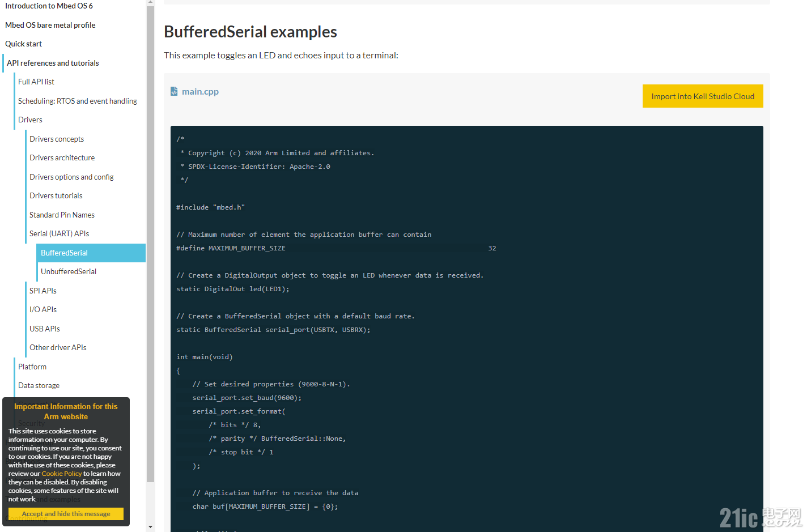Open the Drivers concepts page
807x532 pixels.
(57, 139)
